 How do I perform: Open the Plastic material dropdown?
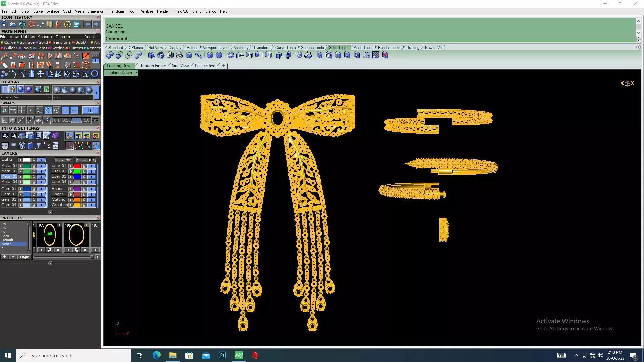[72, 97]
